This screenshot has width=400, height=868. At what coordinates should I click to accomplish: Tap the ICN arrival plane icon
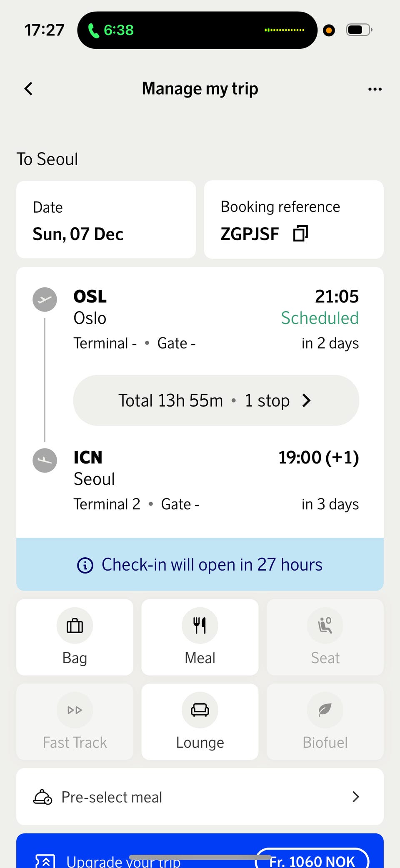coord(45,460)
